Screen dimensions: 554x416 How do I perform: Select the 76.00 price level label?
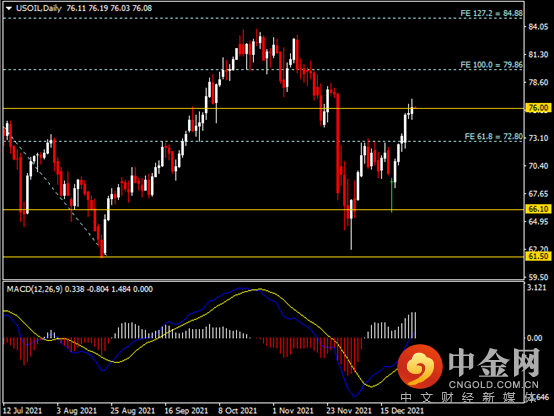tap(538, 108)
